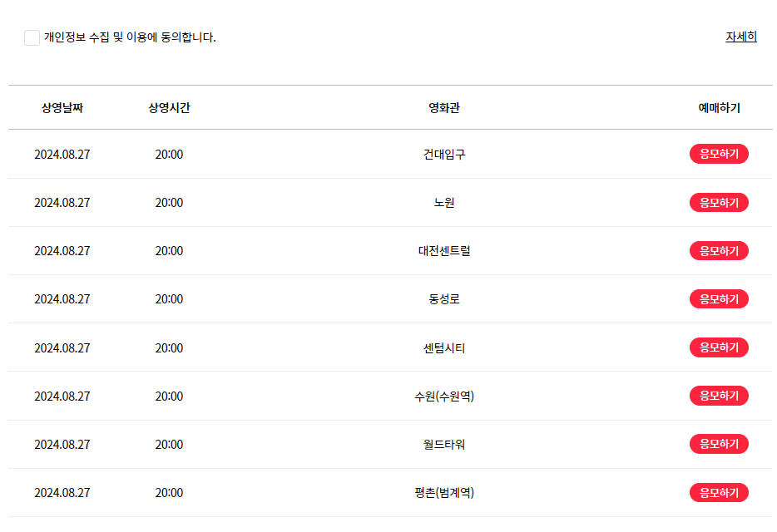Click the 개인정보 수집 및 이용에 동의합니다 label
Screen dimensions: 777x532
pos(130,37)
